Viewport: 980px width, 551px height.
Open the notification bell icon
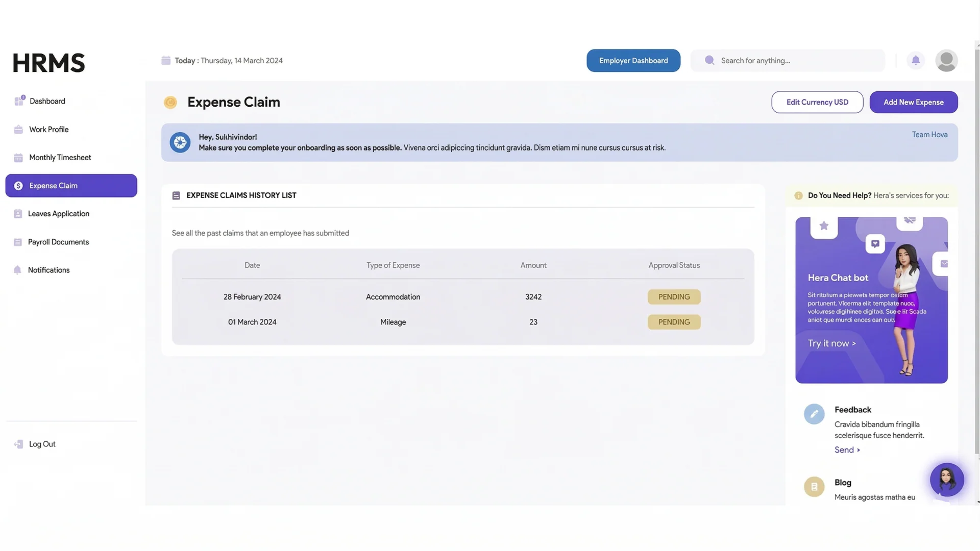coord(916,60)
